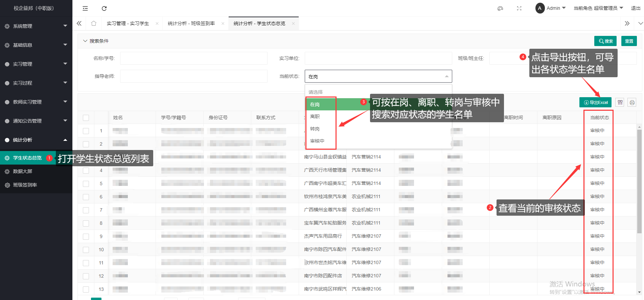644x300 pixels.
Task: Check the checkbox for row 5
Action: [x=86, y=184]
